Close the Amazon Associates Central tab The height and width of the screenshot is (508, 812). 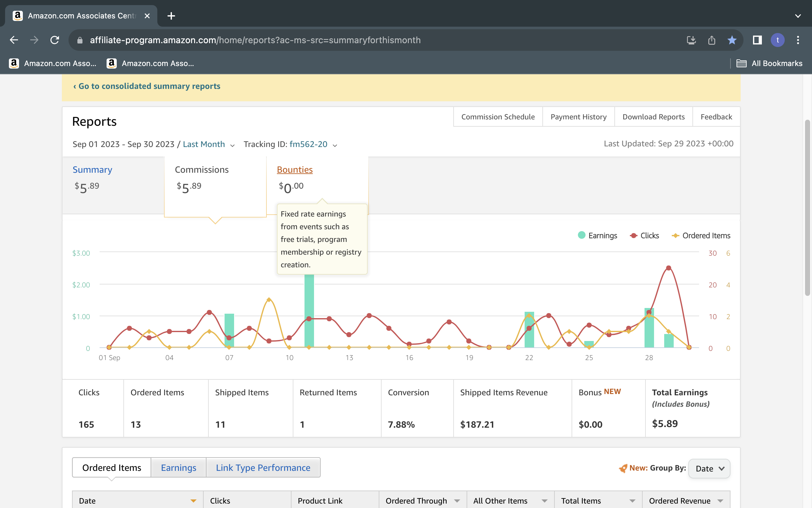coord(147,16)
